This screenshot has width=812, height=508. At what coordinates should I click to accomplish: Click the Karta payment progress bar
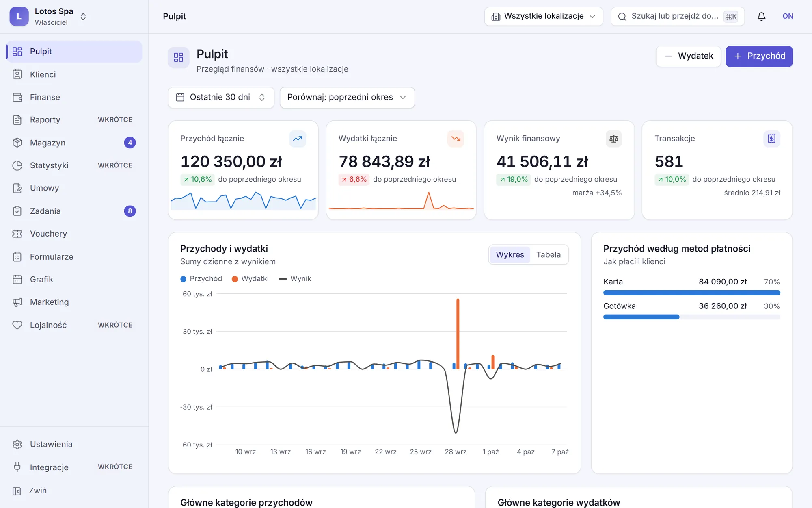(x=692, y=293)
